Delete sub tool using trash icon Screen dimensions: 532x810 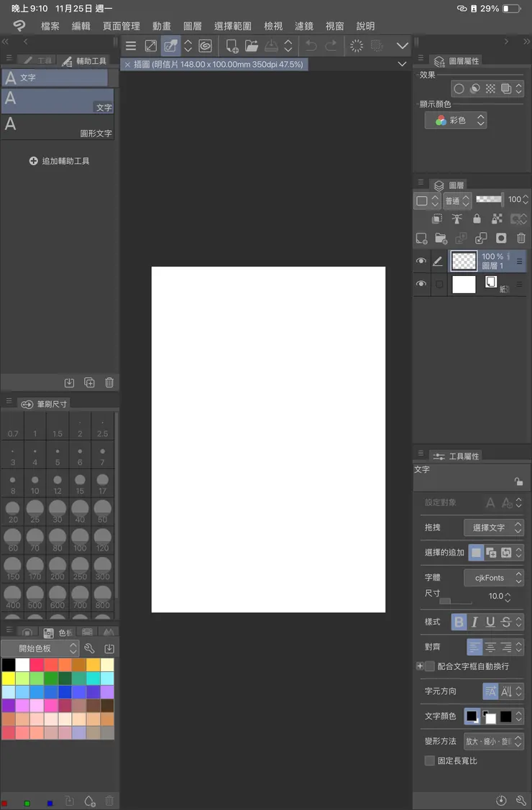109,383
